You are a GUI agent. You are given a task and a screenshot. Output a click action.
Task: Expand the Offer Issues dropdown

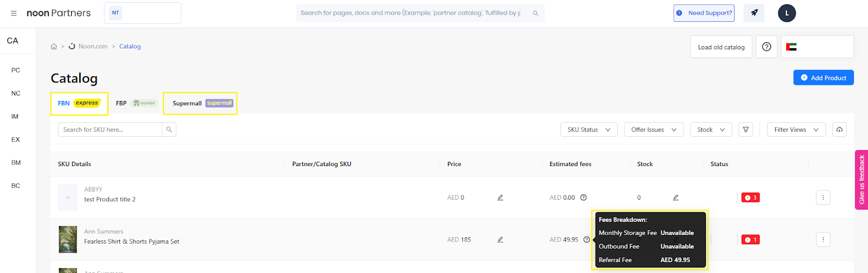pos(654,130)
